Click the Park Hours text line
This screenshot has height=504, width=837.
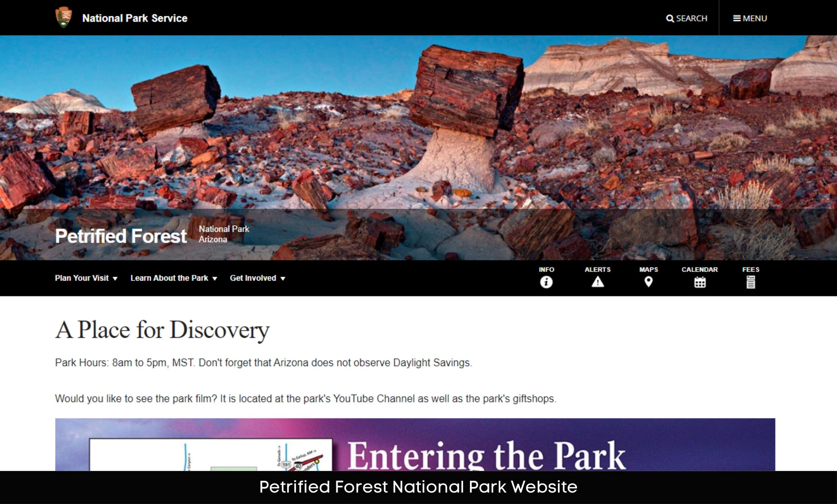(x=264, y=363)
